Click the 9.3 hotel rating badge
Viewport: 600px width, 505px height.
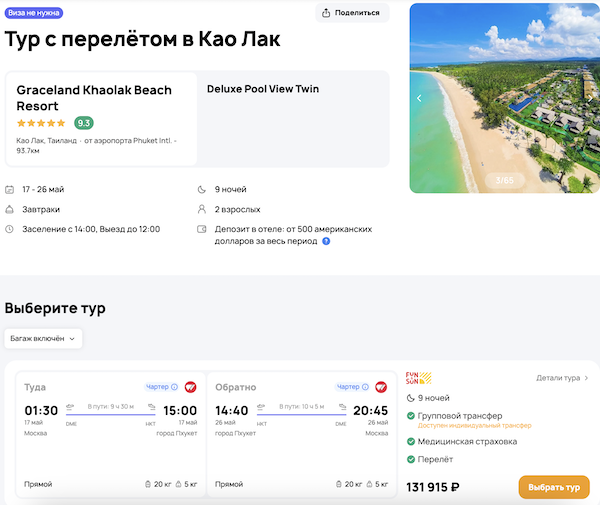[x=84, y=123]
